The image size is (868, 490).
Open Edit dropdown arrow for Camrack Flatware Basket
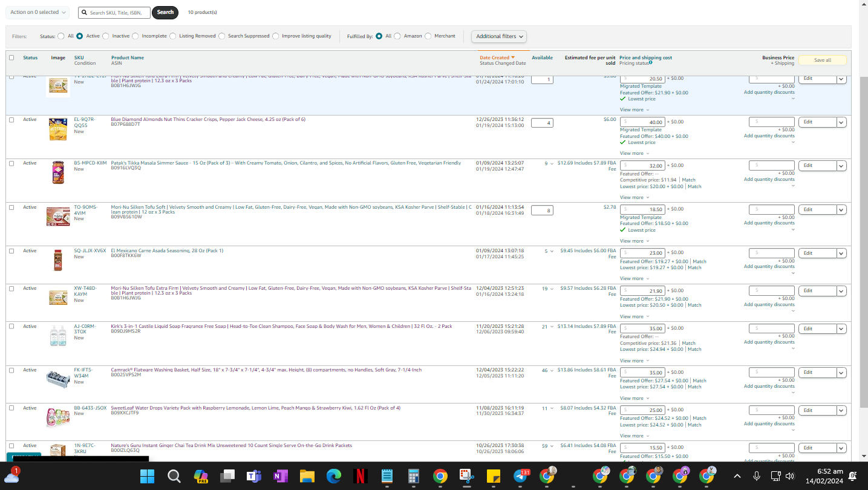coord(841,373)
